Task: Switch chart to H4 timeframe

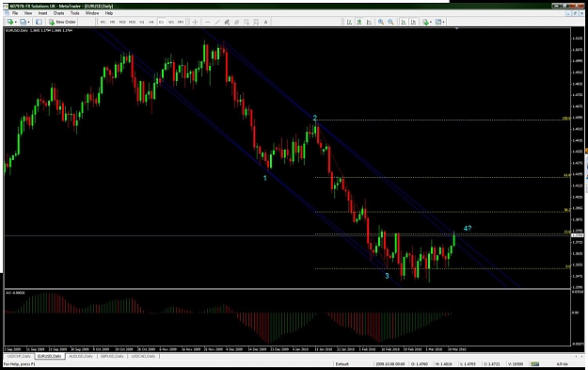Action: point(151,23)
